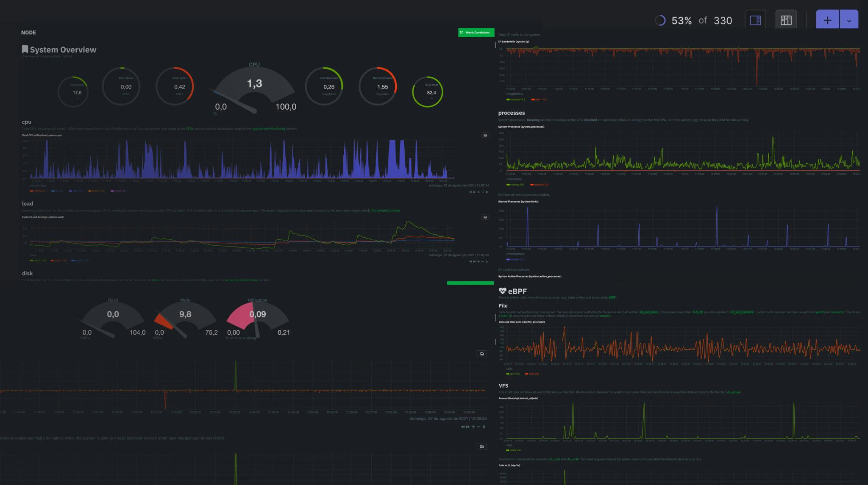Viewport: 868px width, 485px height.
Task: Open the dropdown arrow beside the plus button
Action: pos(849,20)
